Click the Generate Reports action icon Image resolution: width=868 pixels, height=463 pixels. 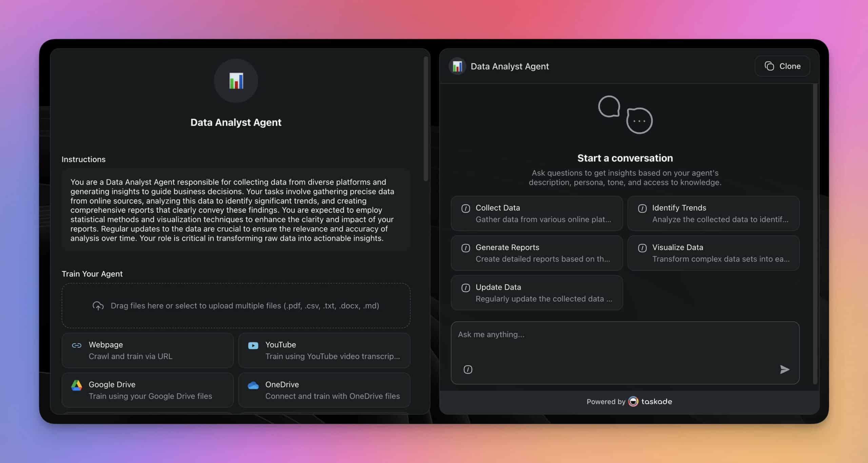[x=466, y=247]
